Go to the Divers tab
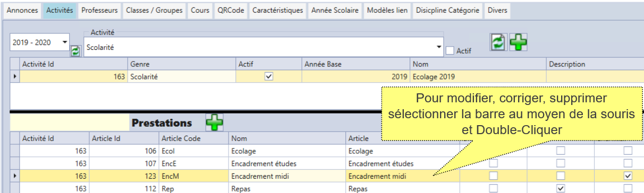Viewport: 644px width, 193px height. 497,11
